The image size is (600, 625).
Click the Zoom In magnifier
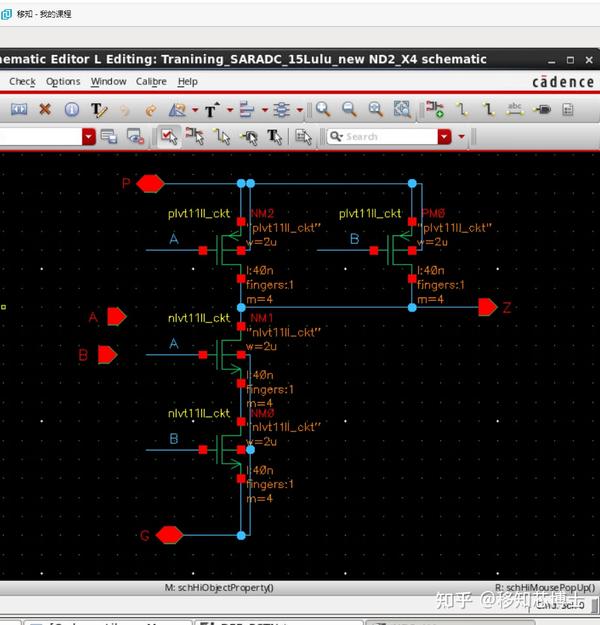(x=323, y=109)
